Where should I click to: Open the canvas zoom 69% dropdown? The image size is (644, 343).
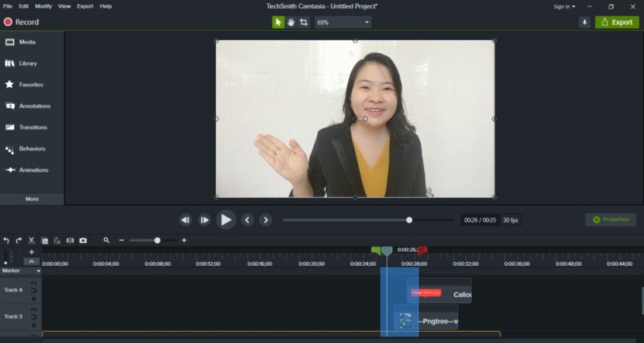coord(343,22)
